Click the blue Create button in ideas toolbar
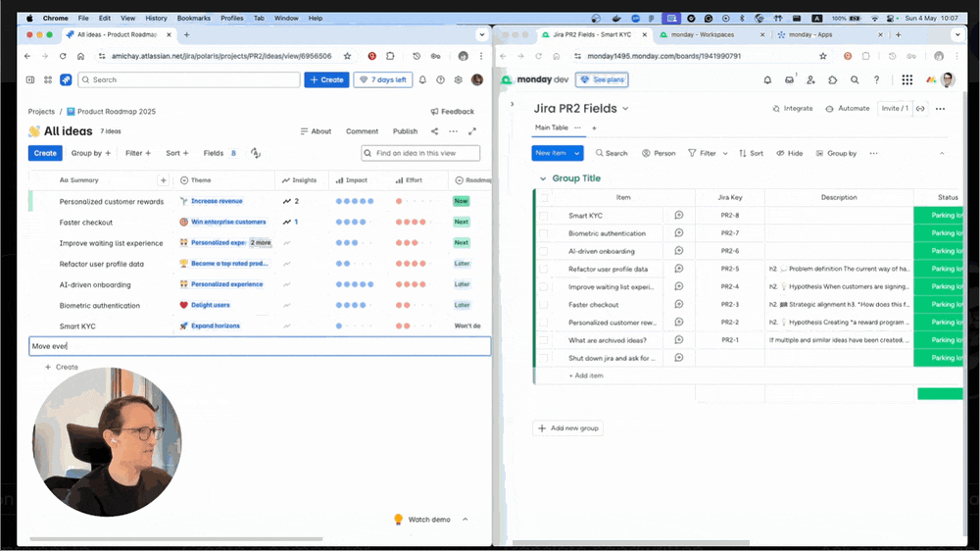The image size is (980, 551). coord(45,153)
